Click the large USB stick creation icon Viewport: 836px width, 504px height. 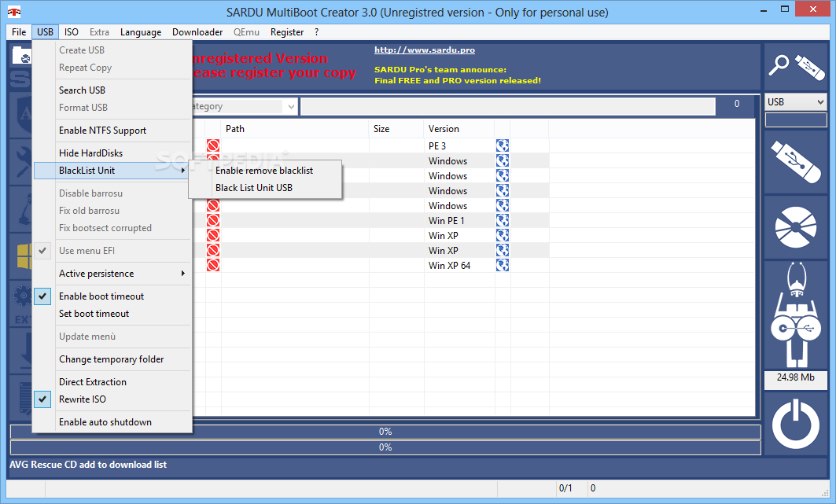click(x=795, y=162)
